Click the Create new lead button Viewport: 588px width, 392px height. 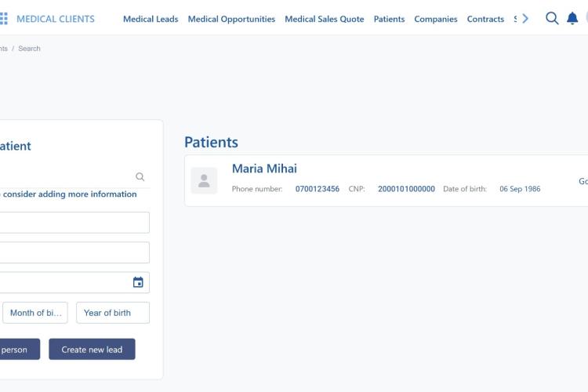(92, 349)
